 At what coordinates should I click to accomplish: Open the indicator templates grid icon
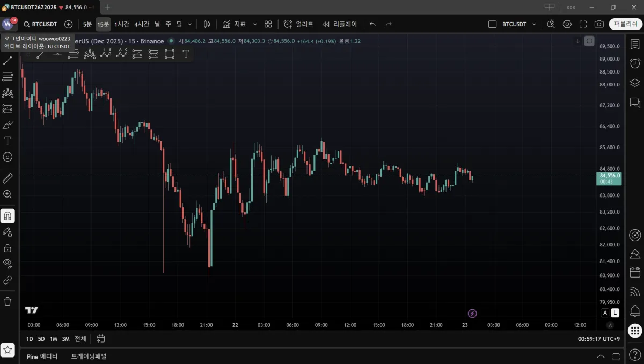[268, 24]
